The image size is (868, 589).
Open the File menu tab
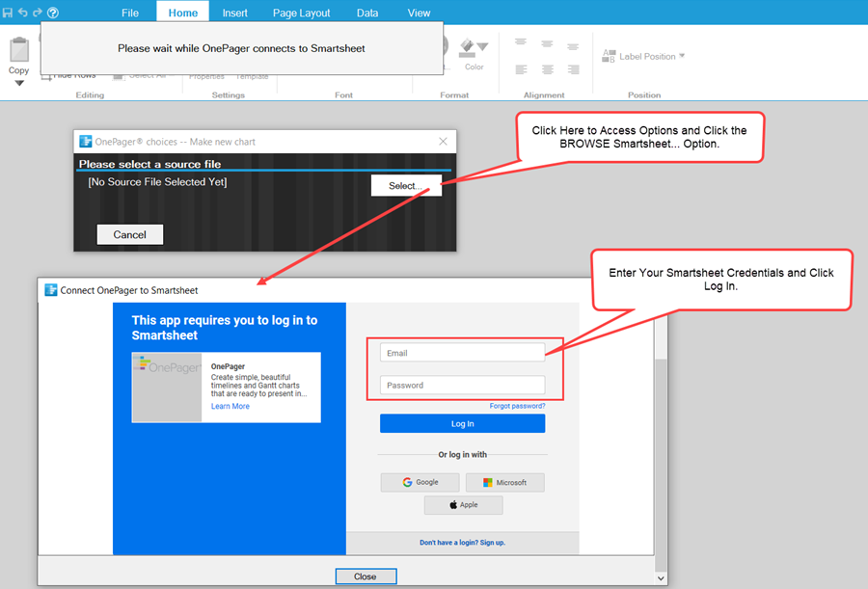[130, 13]
